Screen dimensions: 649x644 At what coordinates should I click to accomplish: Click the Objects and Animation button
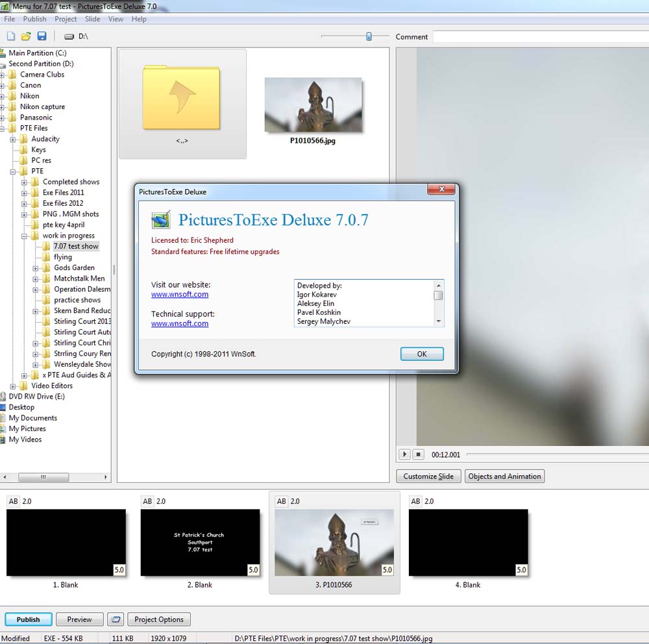504,477
